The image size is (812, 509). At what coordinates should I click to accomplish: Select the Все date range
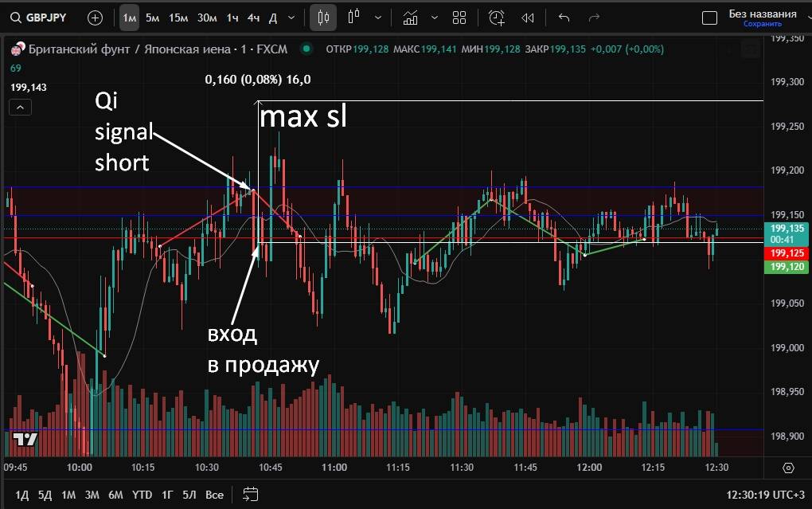[214, 495]
